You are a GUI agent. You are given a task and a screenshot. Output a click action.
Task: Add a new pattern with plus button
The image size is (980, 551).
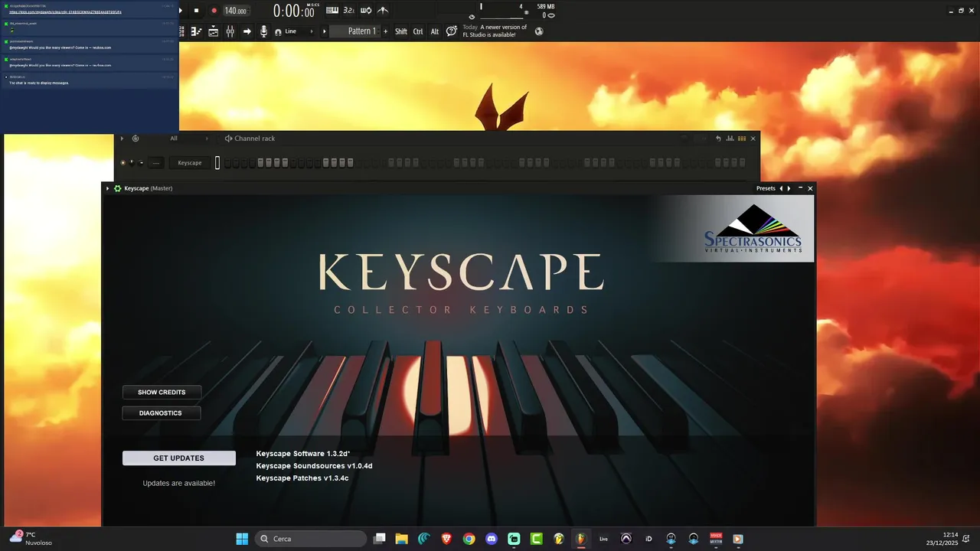point(385,31)
